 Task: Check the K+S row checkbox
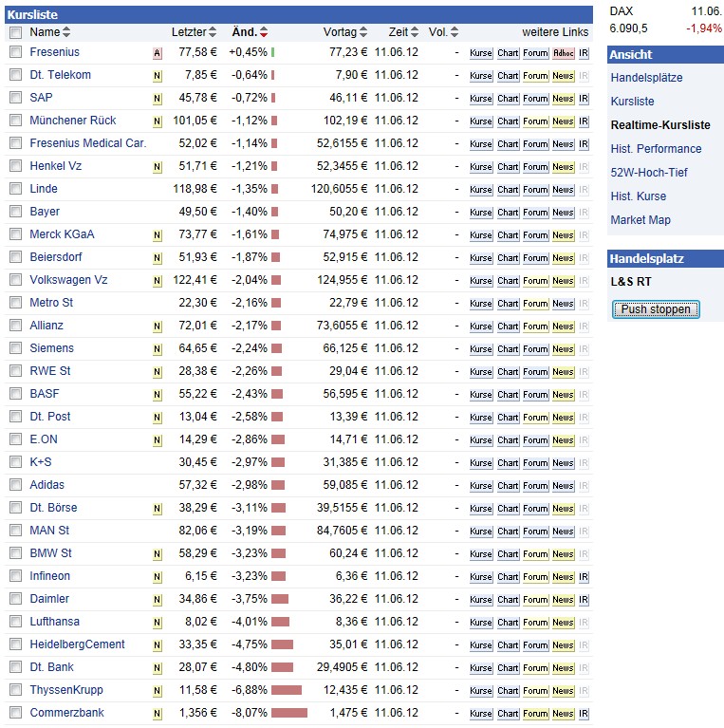(x=16, y=462)
